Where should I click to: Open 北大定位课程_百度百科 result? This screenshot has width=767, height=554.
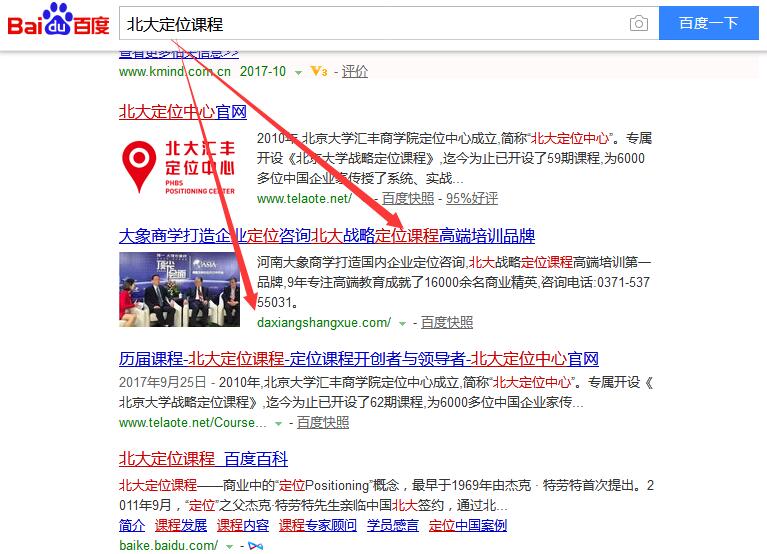[203, 459]
